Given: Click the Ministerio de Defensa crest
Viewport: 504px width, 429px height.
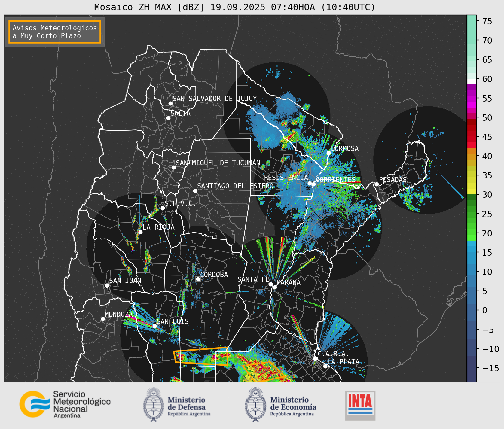Looking at the screenshot, I should pyautogui.click(x=154, y=404).
